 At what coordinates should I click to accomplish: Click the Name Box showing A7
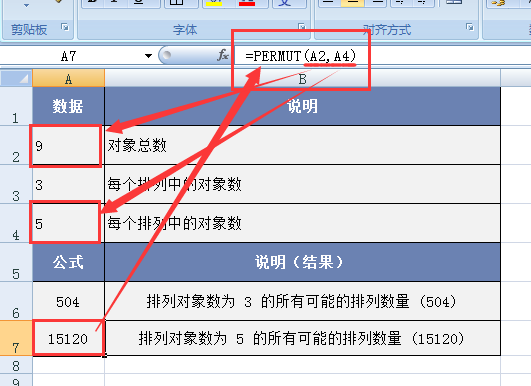tap(69, 56)
